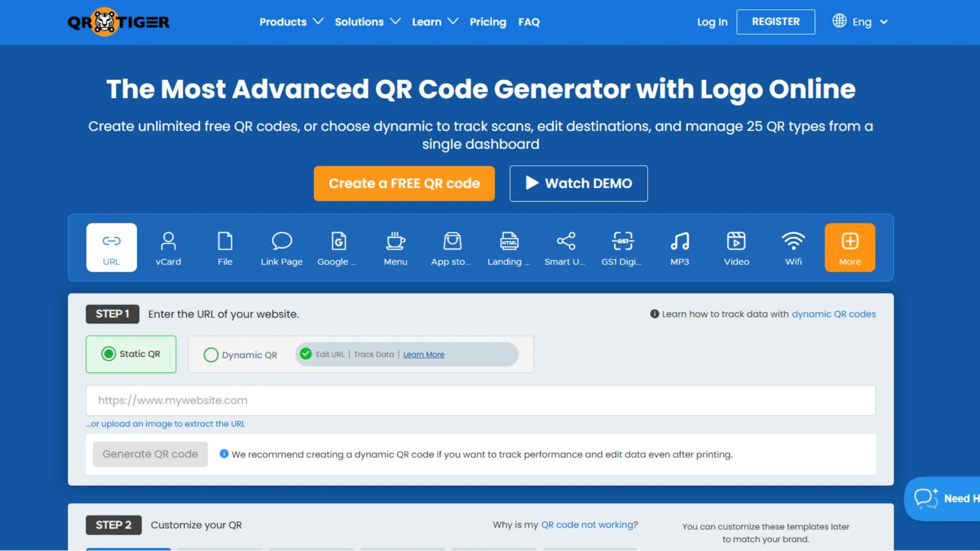980x551 pixels.
Task: Select the App store QR type
Action: [x=452, y=247]
